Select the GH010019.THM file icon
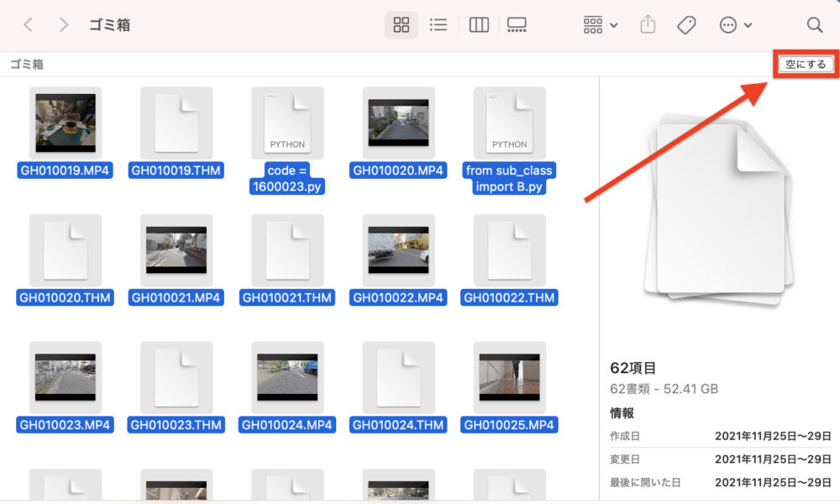The height and width of the screenshot is (504, 840). pos(176,123)
